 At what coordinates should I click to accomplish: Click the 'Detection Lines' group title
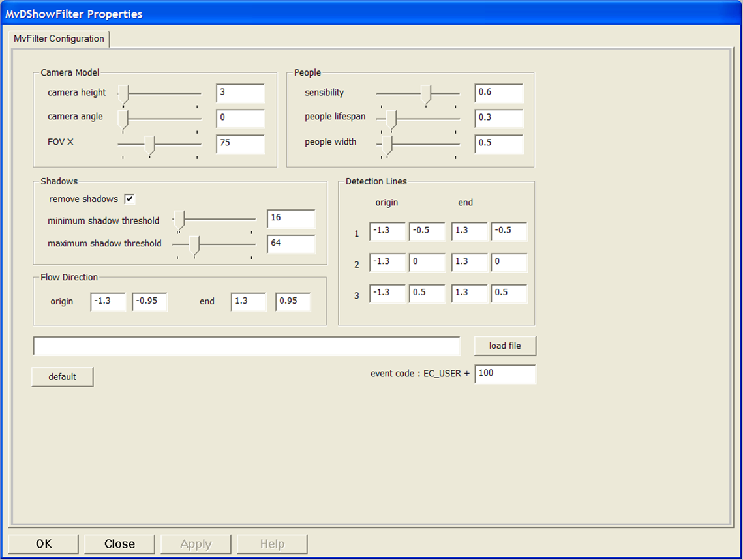click(x=376, y=181)
